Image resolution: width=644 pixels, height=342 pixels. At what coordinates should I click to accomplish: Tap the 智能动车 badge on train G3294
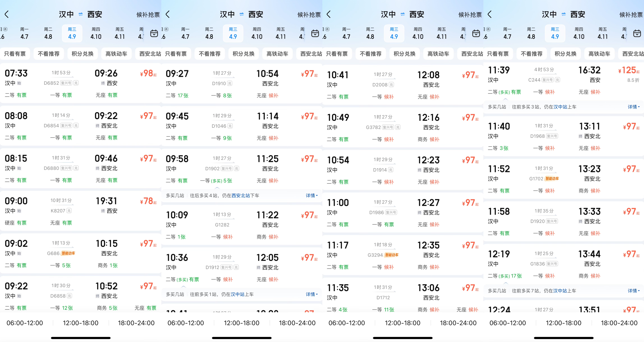391,255
